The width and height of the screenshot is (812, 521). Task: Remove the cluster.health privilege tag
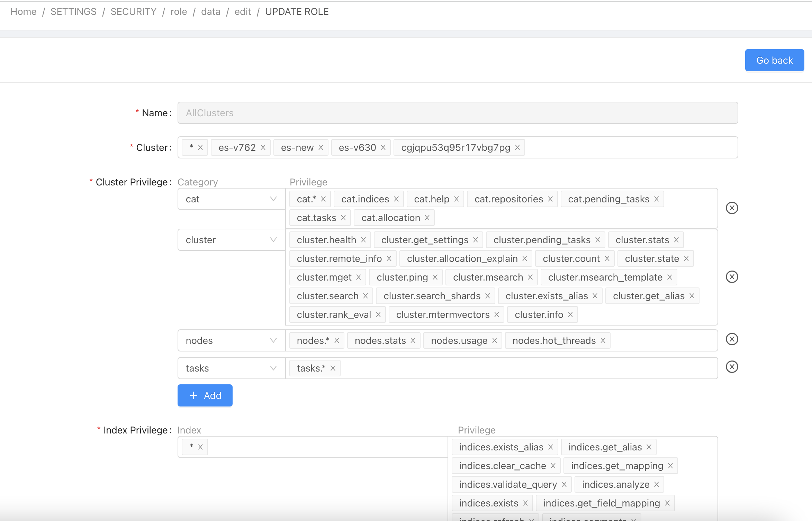[x=363, y=239]
